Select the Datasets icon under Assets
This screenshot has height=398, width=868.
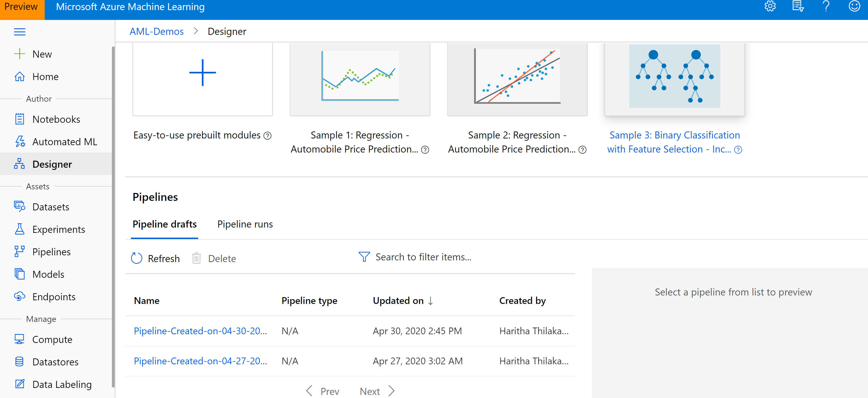[19, 206]
